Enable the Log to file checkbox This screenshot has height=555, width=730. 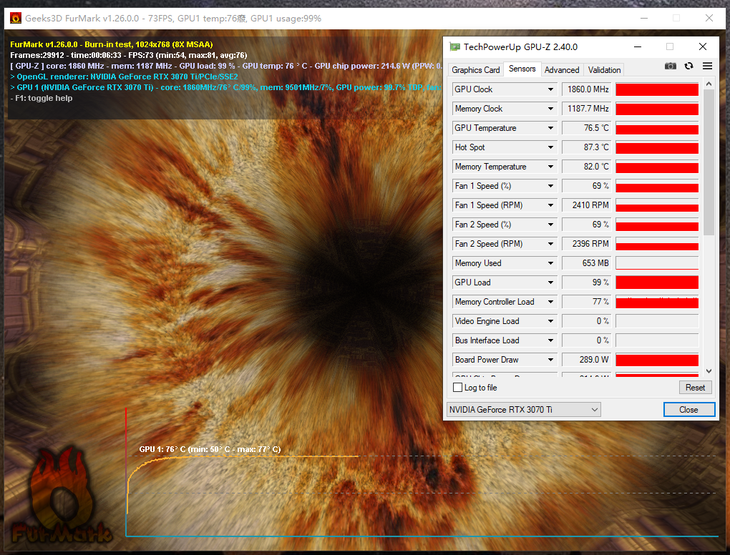pyautogui.click(x=457, y=387)
